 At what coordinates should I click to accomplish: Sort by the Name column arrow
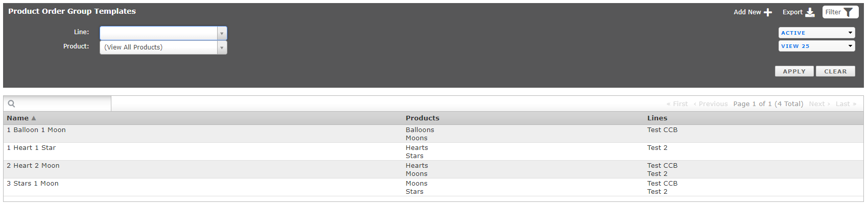coord(34,118)
